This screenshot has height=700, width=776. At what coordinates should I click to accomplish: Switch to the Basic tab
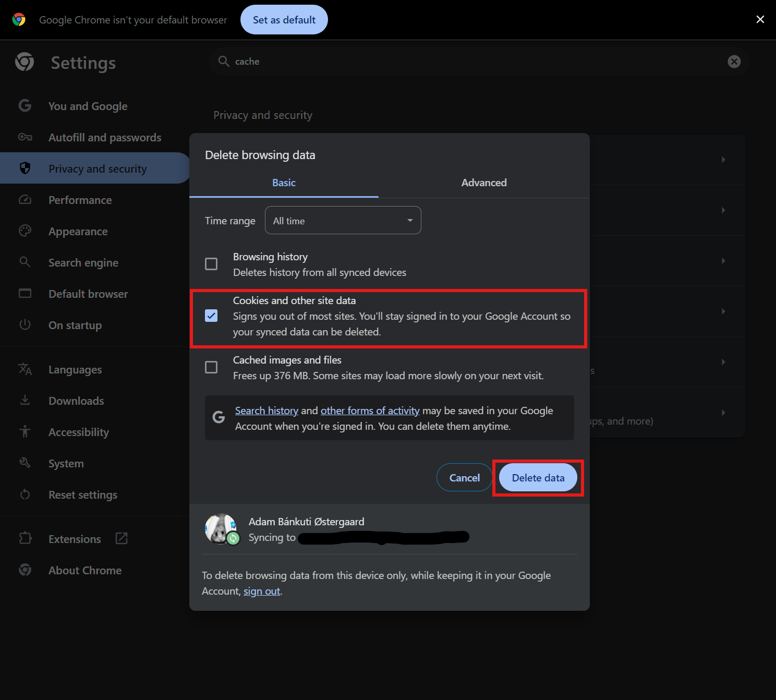click(x=284, y=183)
